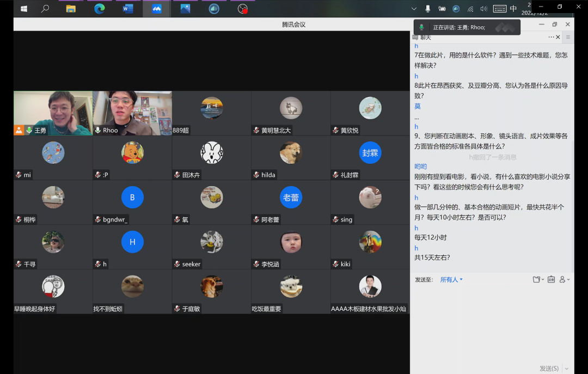Click muted mic icon of 田沐卉
Image resolution: width=588 pixels, height=374 pixels.
[177, 175]
